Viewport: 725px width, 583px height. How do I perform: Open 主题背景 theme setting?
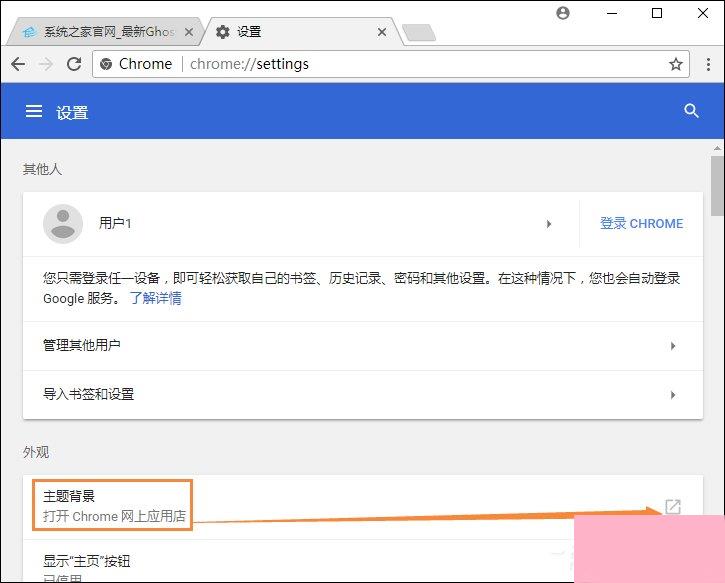click(363, 507)
